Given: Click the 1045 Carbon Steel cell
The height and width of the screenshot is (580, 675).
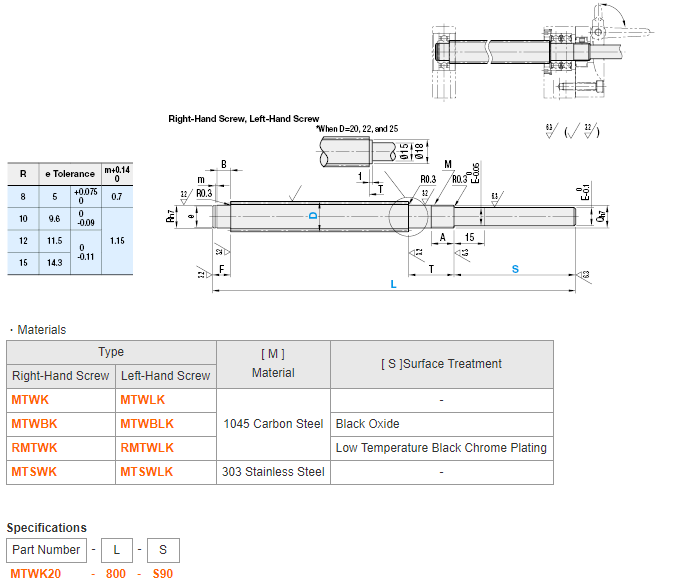Looking at the screenshot, I should pyautogui.click(x=273, y=424).
